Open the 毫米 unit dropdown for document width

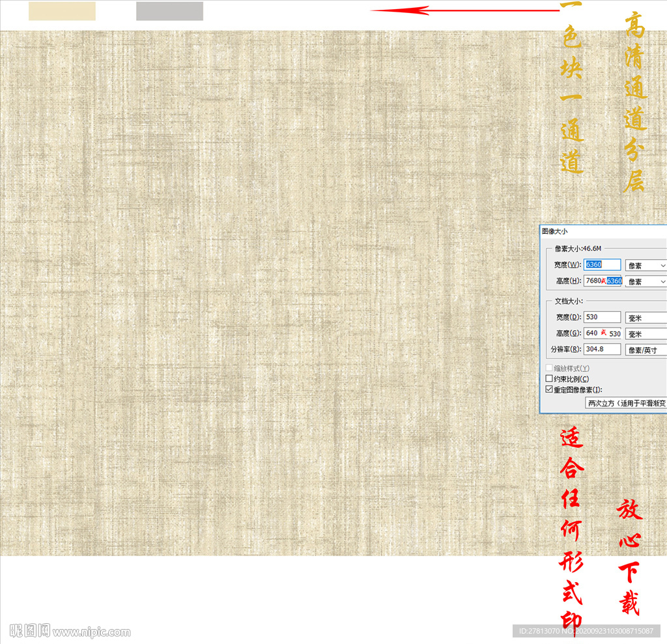(646, 318)
